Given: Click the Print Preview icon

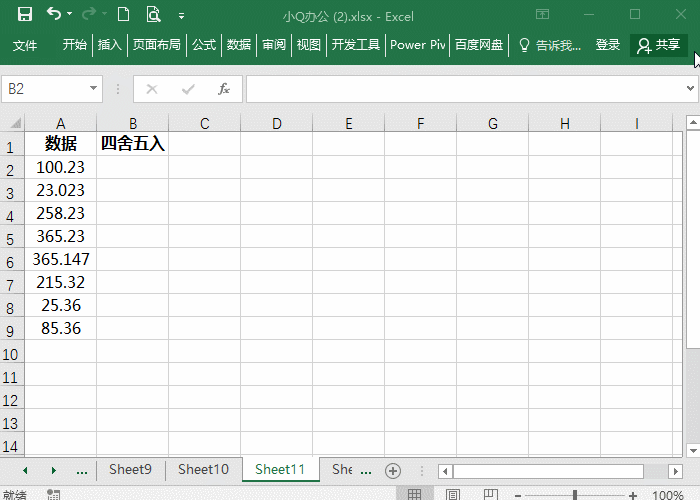Looking at the screenshot, I should tap(153, 14).
